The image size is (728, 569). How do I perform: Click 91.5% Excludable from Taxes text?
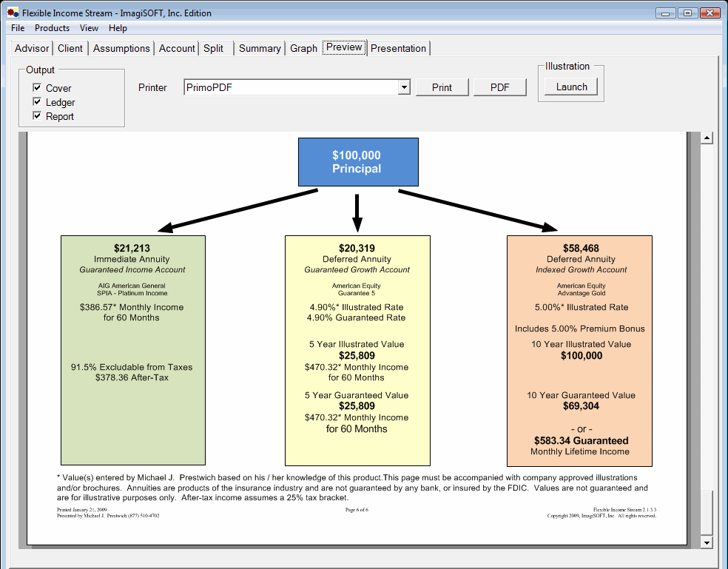[x=132, y=367]
